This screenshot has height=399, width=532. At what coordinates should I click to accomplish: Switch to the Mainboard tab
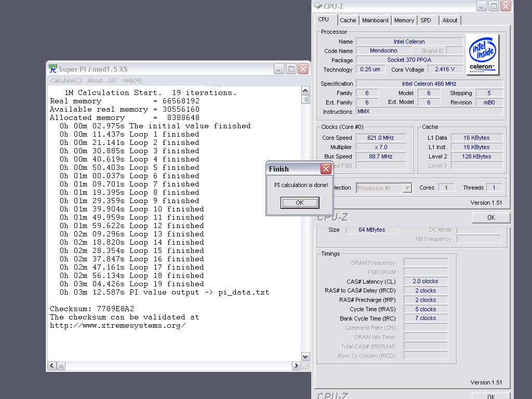pyautogui.click(x=375, y=20)
